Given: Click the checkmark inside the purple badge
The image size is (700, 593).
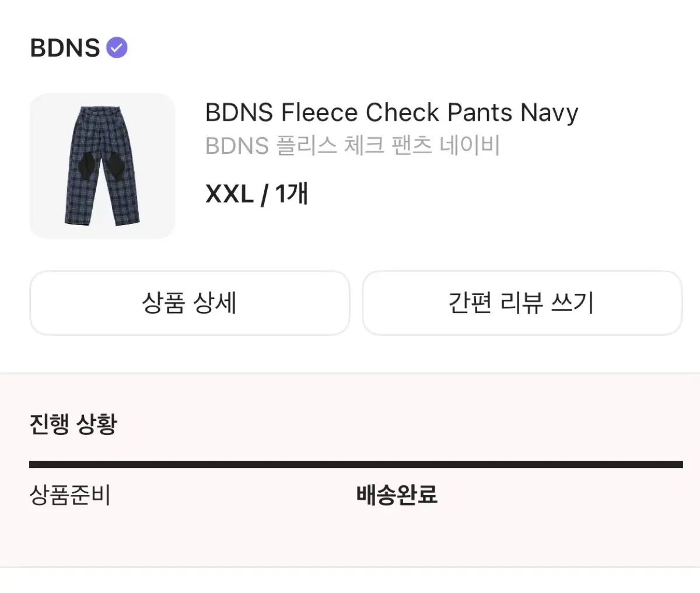Looking at the screenshot, I should tap(118, 47).
